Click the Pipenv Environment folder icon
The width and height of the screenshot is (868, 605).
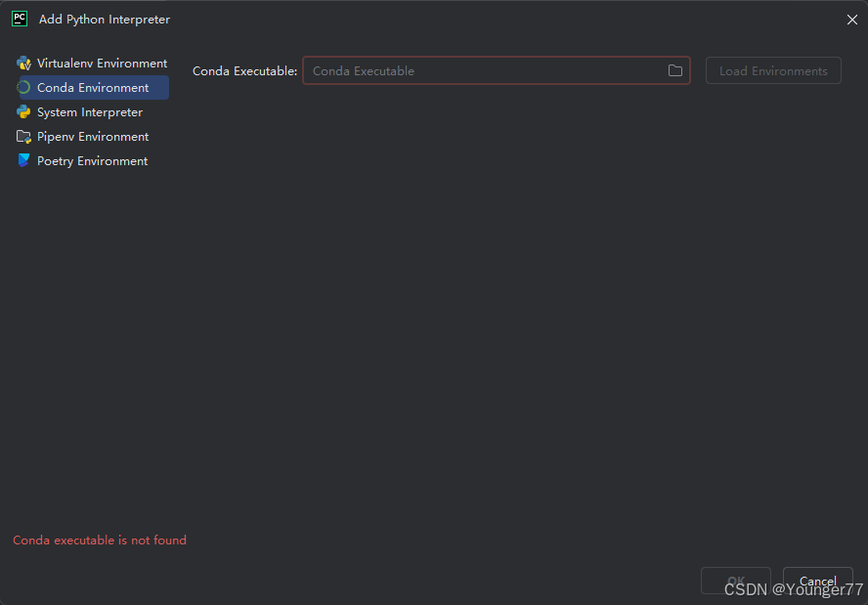coord(23,136)
